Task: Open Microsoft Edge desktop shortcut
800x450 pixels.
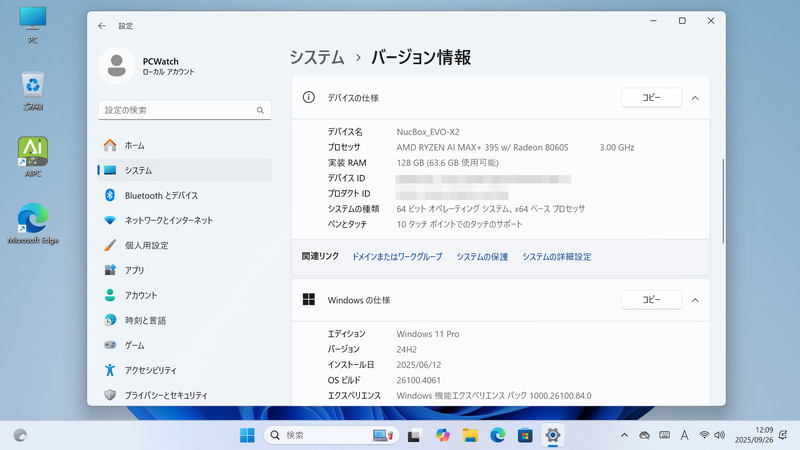Action: [x=33, y=223]
